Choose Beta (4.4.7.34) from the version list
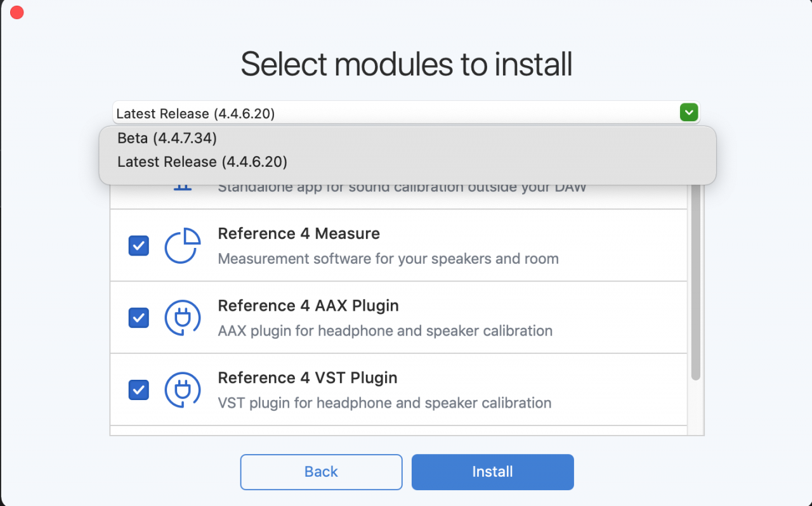Image resolution: width=812 pixels, height=506 pixels. tap(167, 138)
